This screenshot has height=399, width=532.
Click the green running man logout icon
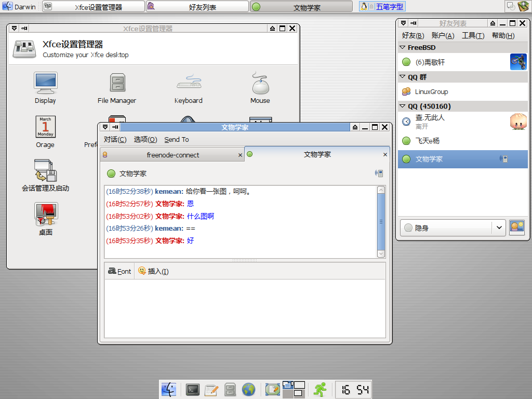click(320, 390)
